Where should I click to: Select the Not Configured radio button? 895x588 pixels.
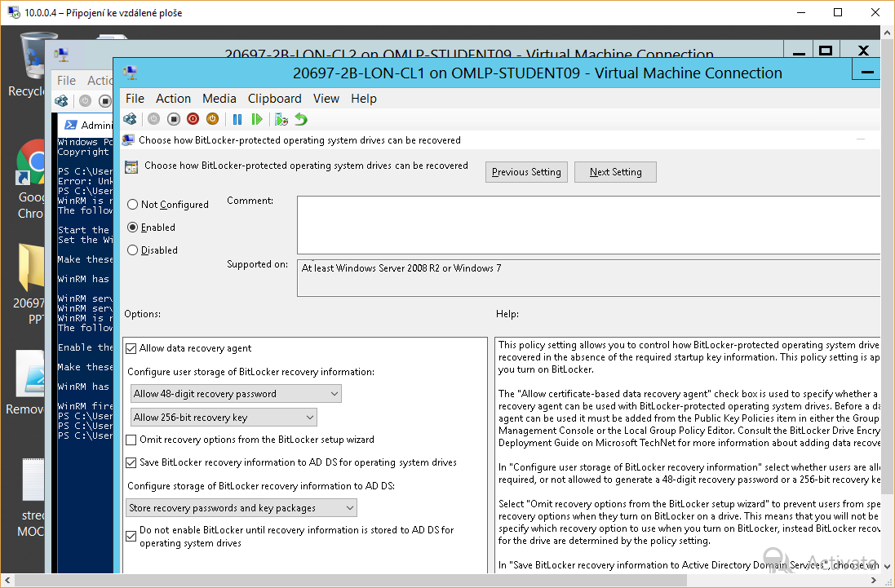[132, 204]
